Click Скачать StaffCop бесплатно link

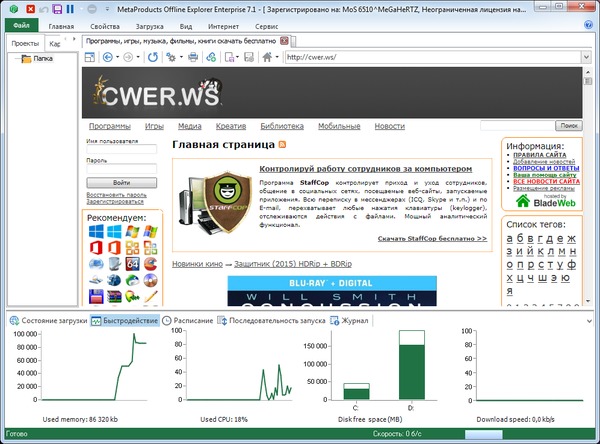click(432, 238)
